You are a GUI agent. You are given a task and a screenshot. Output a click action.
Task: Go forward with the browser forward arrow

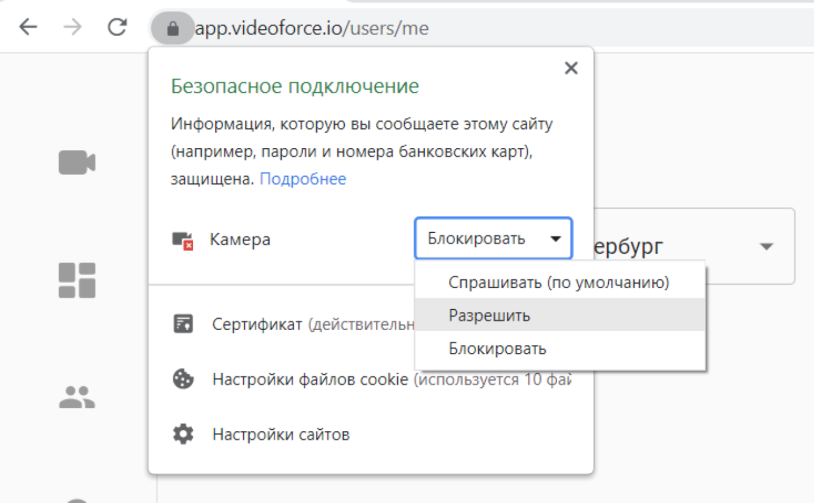pyautogui.click(x=73, y=27)
